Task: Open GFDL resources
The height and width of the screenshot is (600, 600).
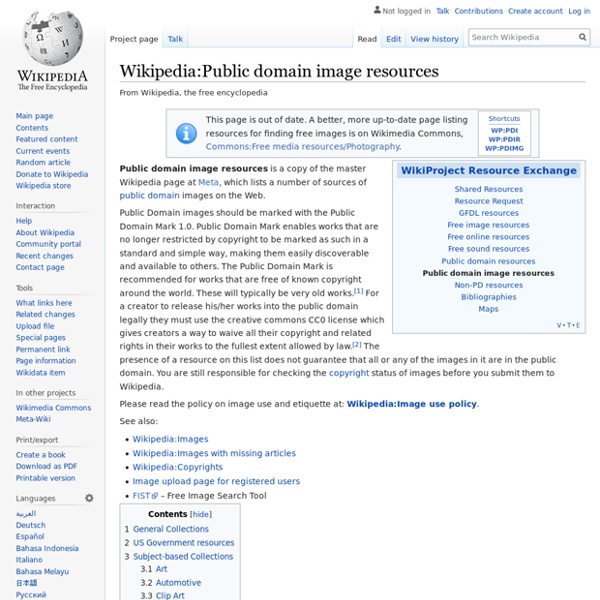Action: click(489, 213)
